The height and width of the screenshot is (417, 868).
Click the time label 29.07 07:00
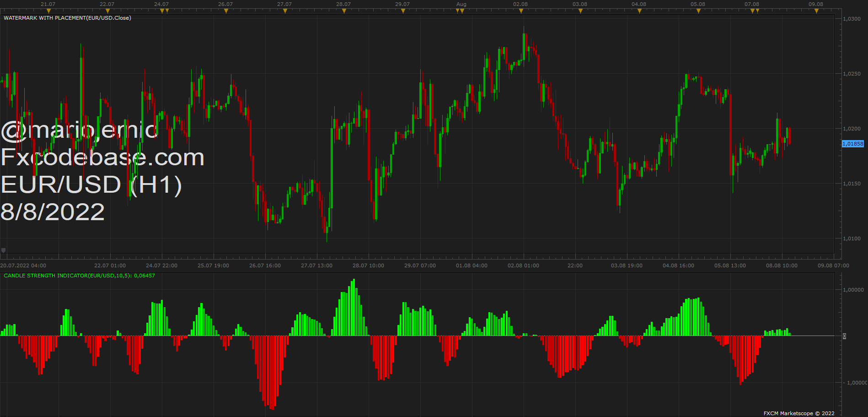coord(420,265)
